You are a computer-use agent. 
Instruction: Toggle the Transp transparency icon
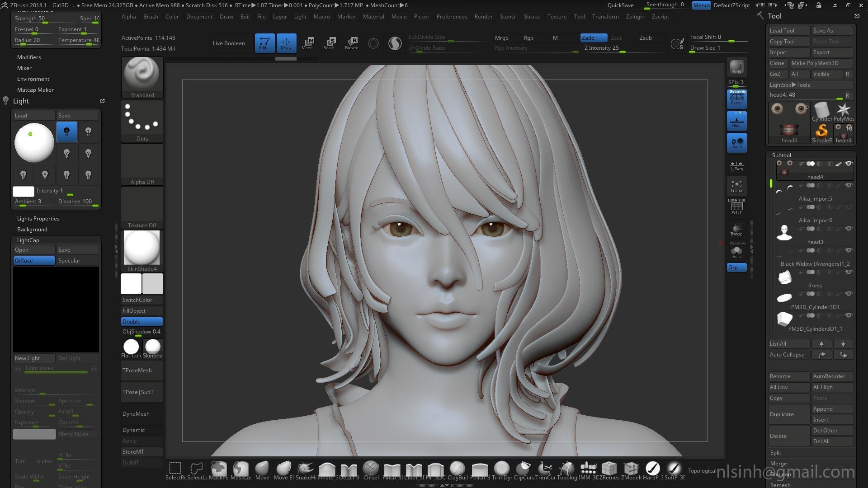coord(736,230)
